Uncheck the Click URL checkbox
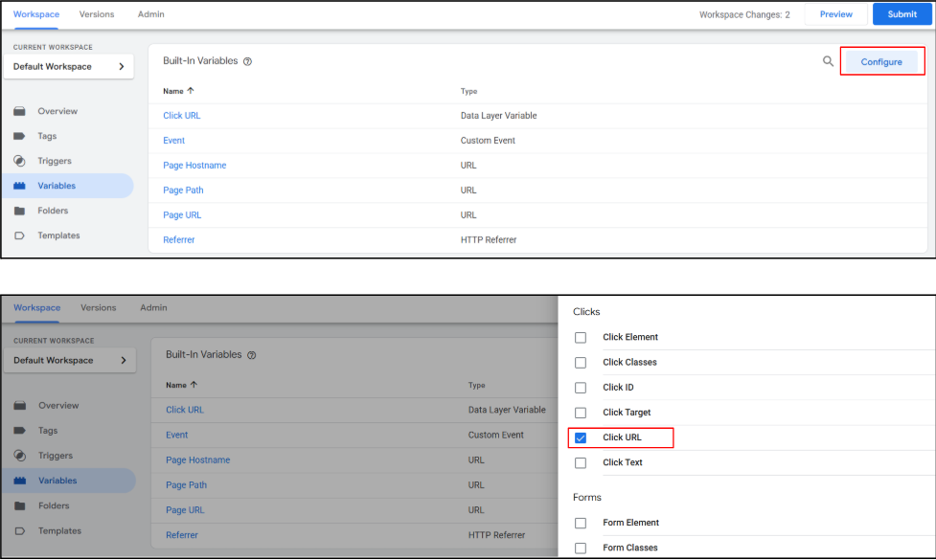This screenshot has width=936, height=560. 581,437
